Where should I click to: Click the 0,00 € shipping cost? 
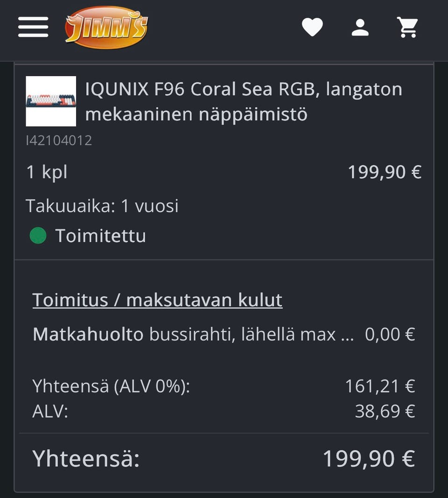390,334
